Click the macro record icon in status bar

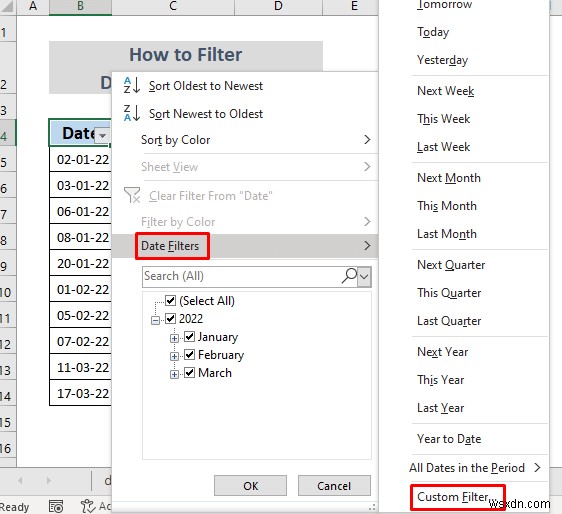click(56, 506)
